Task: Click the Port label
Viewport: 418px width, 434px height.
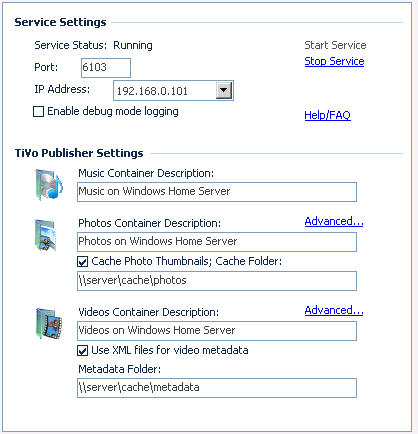Action: (x=46, y=67)
